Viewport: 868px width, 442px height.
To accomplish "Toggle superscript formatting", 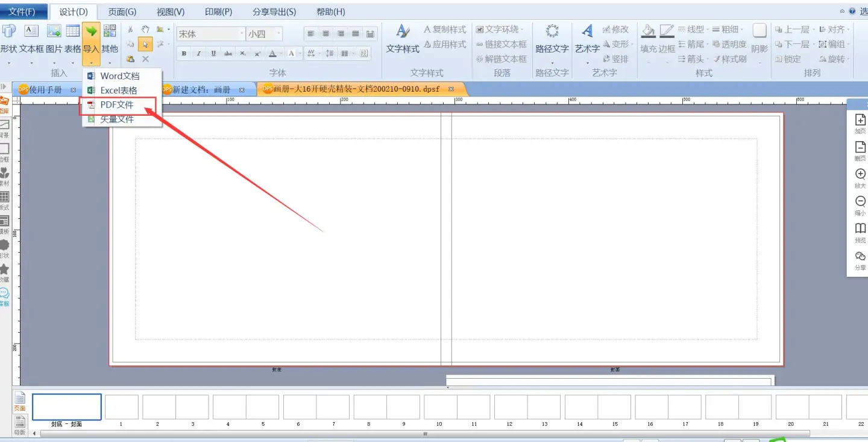I will [x=257, y=54].
